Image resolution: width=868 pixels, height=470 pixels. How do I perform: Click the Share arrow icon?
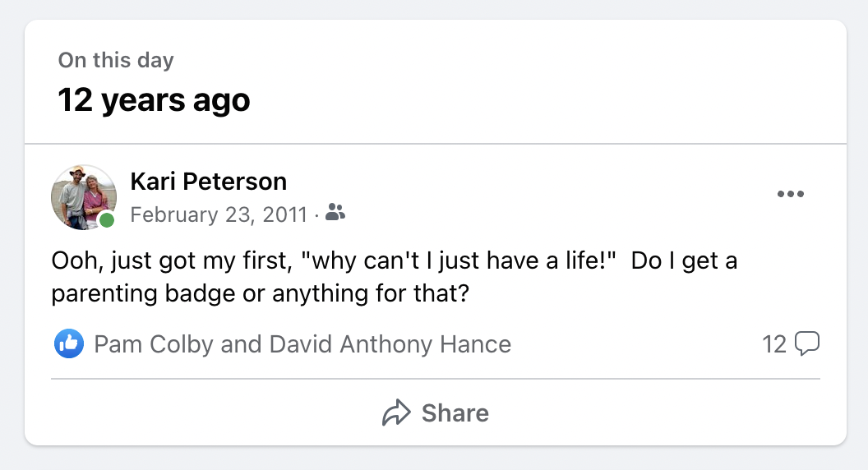396,412
